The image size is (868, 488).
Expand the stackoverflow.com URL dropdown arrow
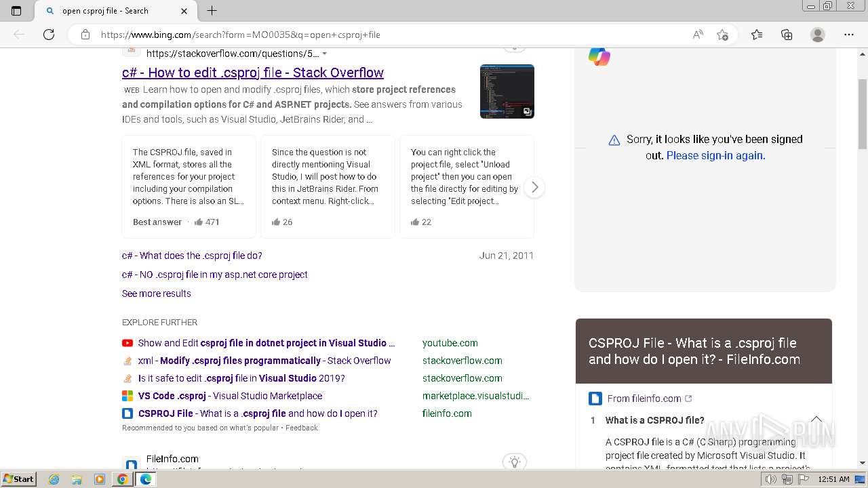(x=325, y=54)
